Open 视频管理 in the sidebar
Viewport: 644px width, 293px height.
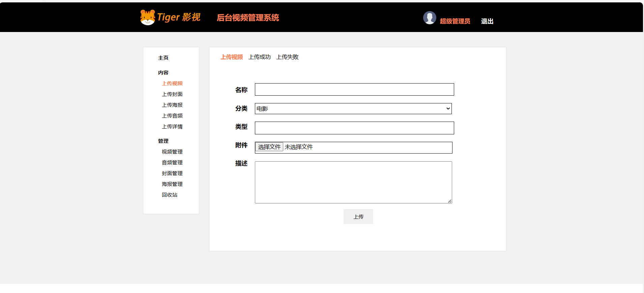point(172,152)
